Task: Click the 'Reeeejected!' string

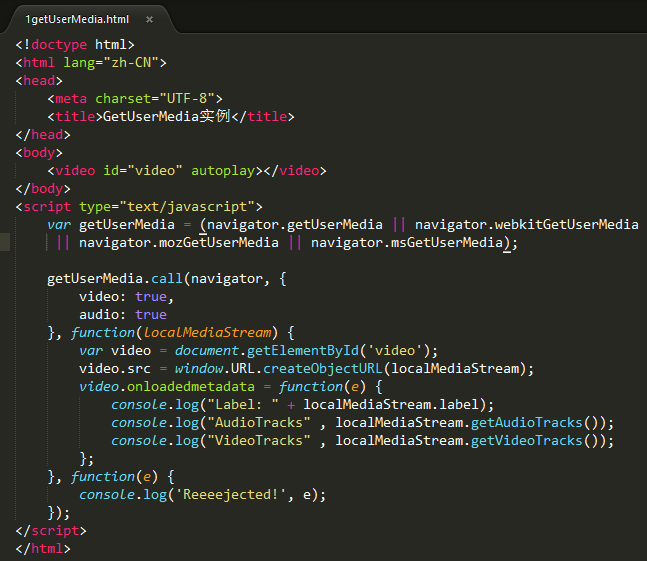Action: coord(231,495)
